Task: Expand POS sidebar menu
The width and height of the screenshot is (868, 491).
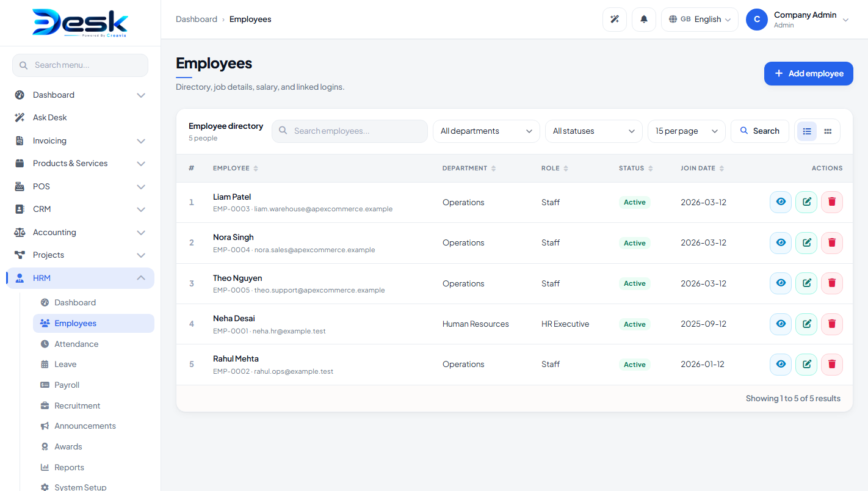Action: point(141,187)
